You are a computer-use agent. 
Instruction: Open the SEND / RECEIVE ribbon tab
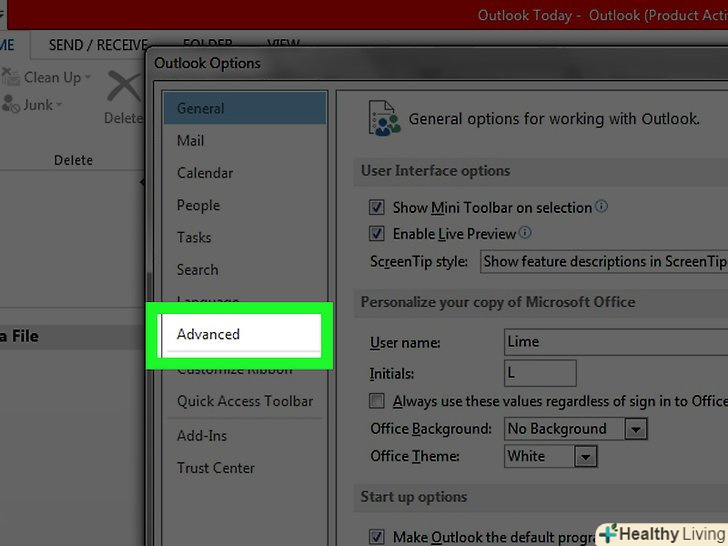98,45
